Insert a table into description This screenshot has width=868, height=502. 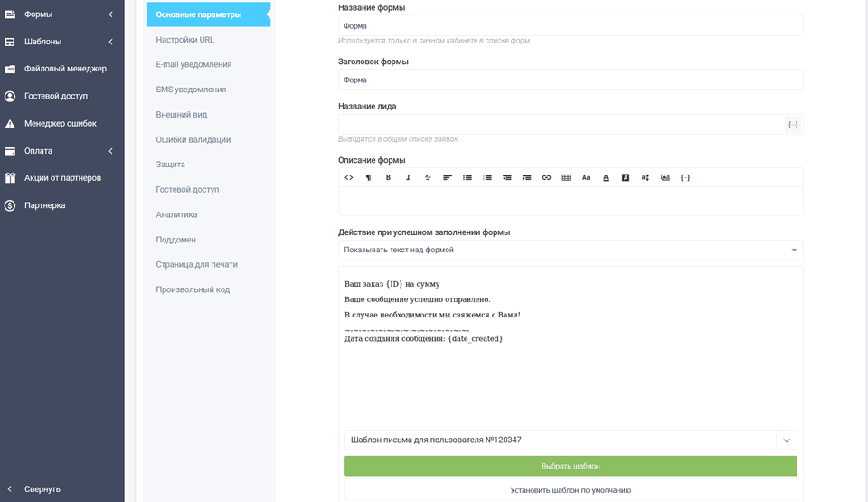click(566, 178)
